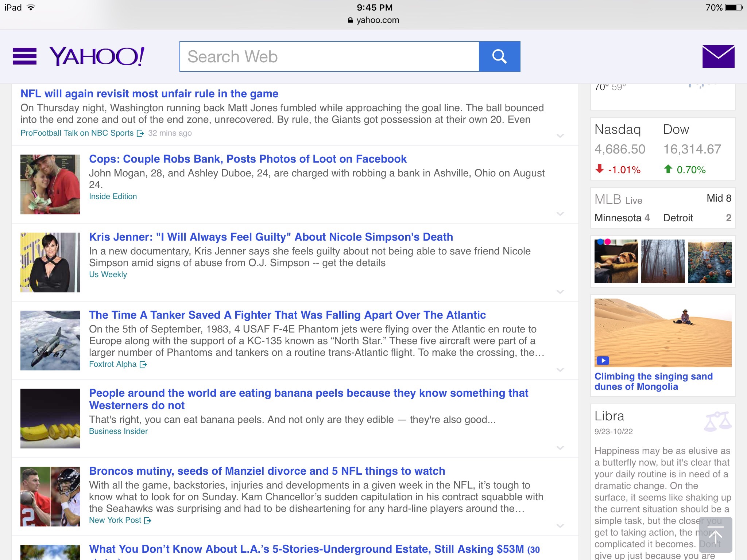
Task: Open Kris Jenner Feel Guilty headline
Action: pyautogui.click(x=271, y=237)
